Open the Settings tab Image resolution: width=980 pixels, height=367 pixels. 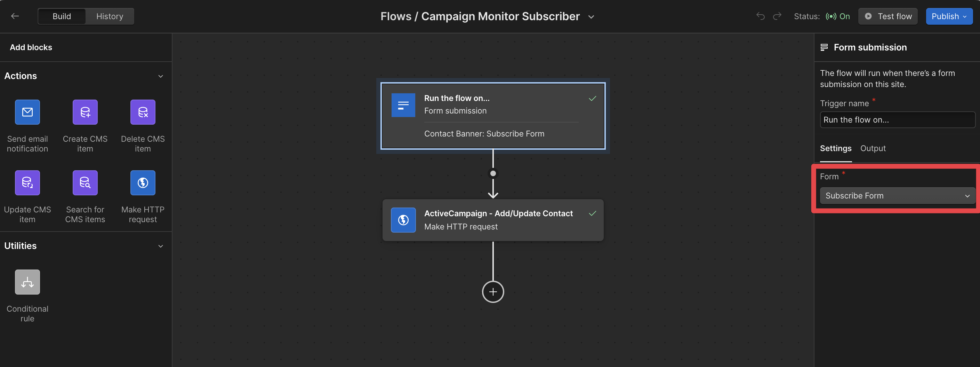(x=835, y=148)
